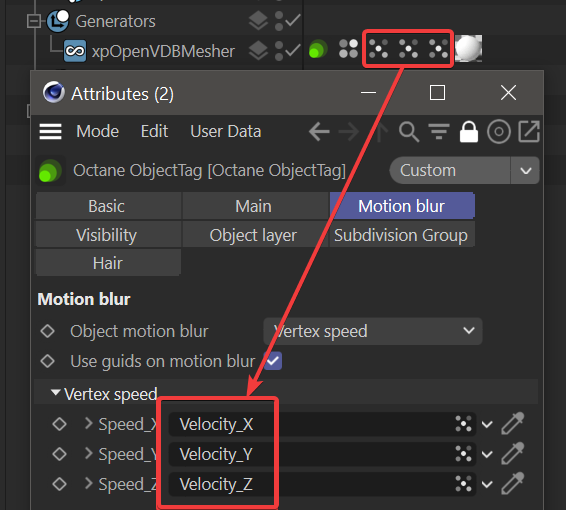Toggle the xpOpenVDBMesher enable checkmark
This screenshot has height=510, width=566.
point(293,50)
